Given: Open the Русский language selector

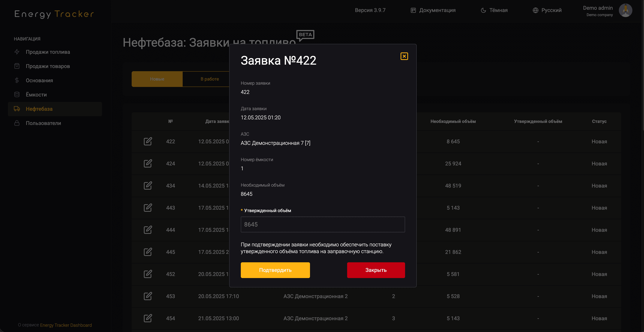Looking at the screenshot, I should (547, 10).
